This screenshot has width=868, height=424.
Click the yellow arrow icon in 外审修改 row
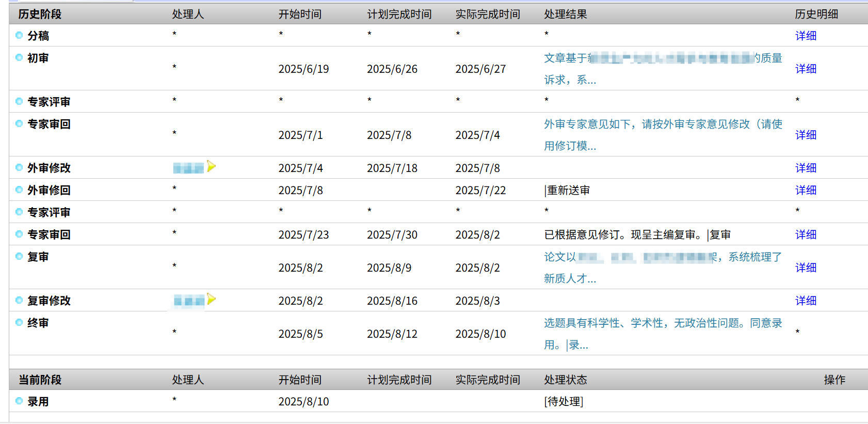point(211,166)
